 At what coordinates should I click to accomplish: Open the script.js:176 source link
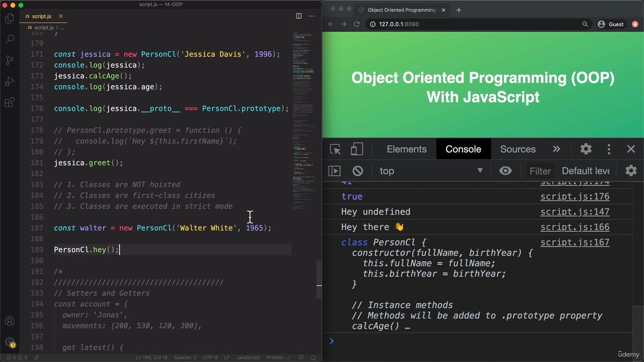pyautogui.click(x=575, y=197)
